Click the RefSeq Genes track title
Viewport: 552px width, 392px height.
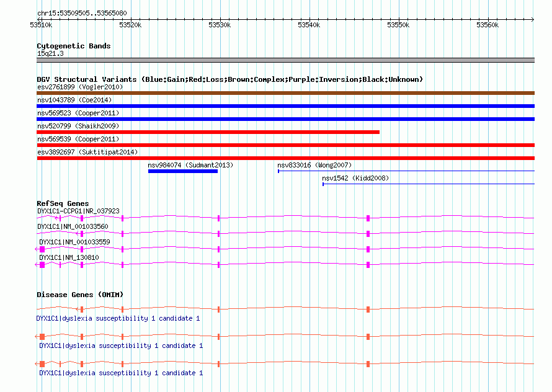pyautogui.click(x=63, y=203)
